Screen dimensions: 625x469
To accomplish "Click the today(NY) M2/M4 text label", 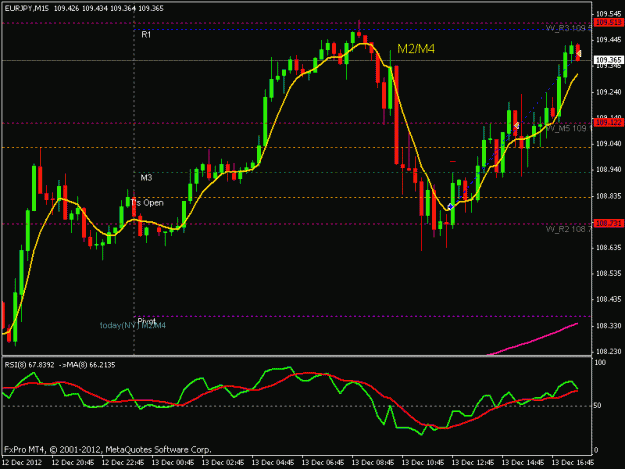I will pyautogui.click(x=133, y=326).
